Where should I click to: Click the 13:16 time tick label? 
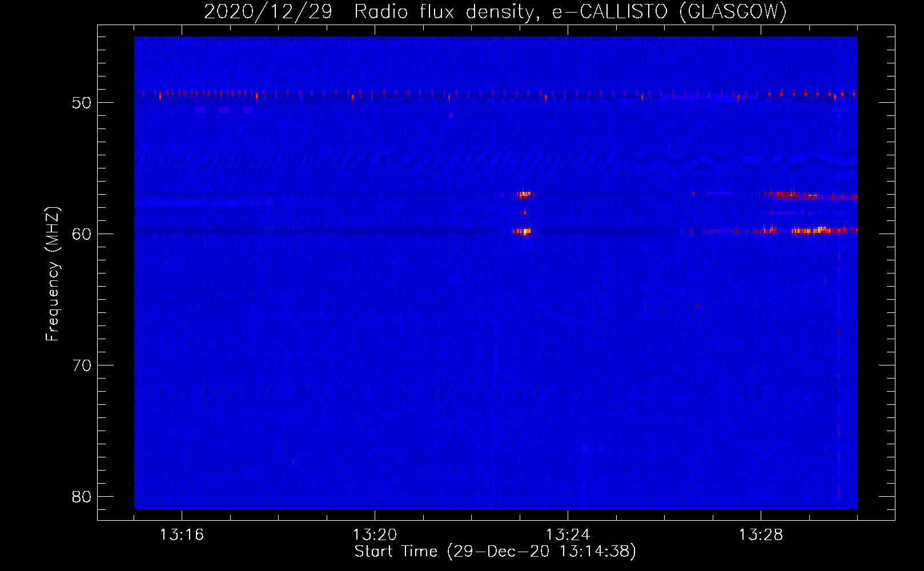point(182,535)
